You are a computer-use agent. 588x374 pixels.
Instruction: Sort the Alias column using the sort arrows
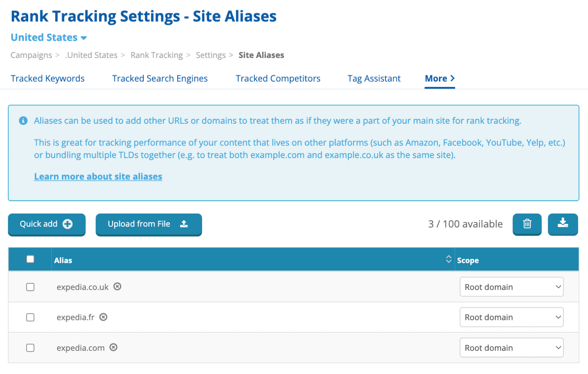point(448,259)
